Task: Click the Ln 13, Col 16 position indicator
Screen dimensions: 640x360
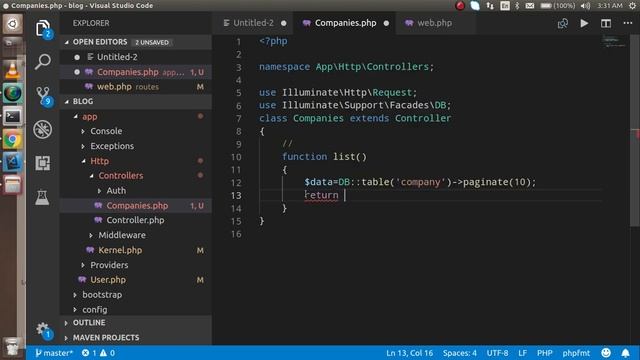Action: coord(409,353)
